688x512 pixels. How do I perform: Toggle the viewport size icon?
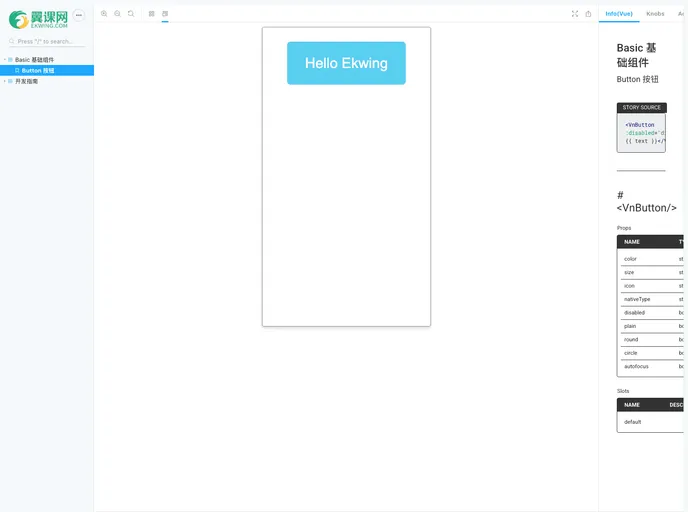pyautogui.click(x=165, y=14)
